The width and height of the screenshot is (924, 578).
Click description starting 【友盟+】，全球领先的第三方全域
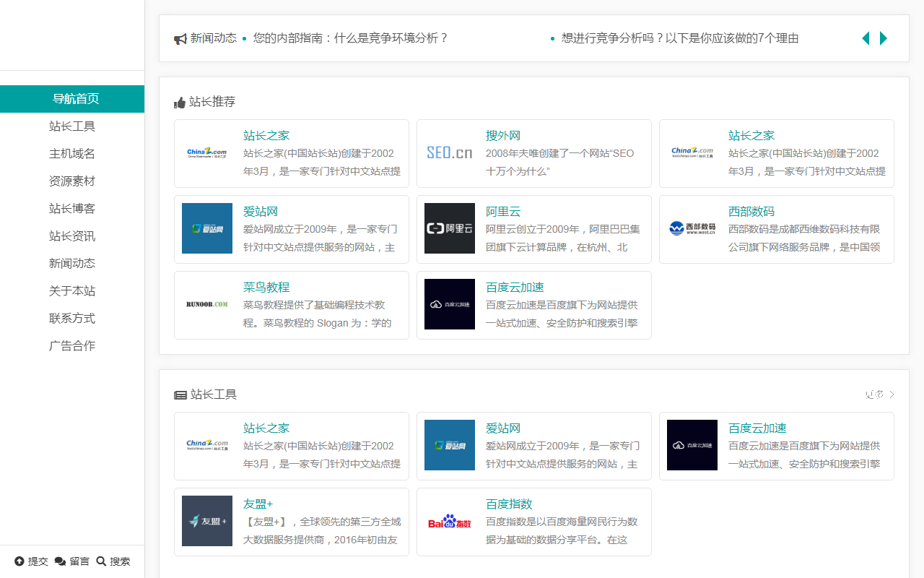tap(322, 531)
